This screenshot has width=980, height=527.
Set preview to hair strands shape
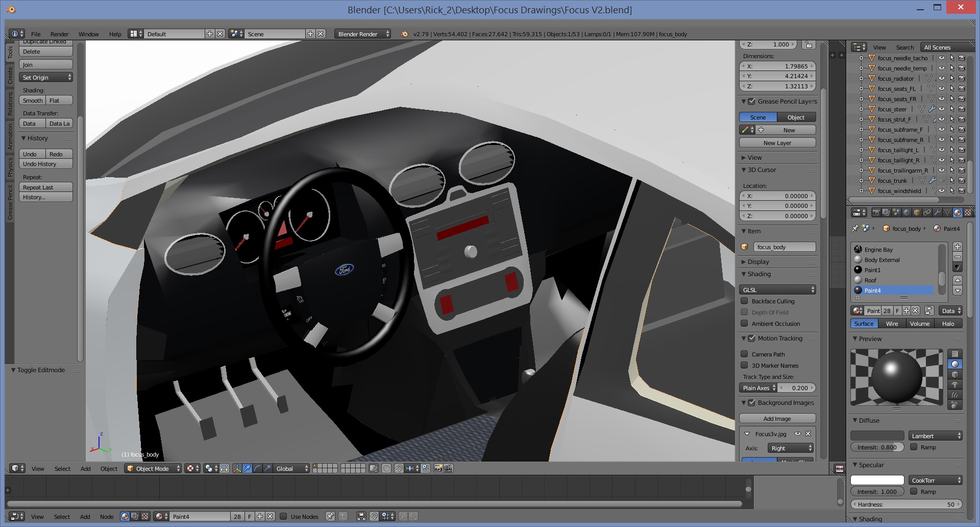tap(955, 395)
